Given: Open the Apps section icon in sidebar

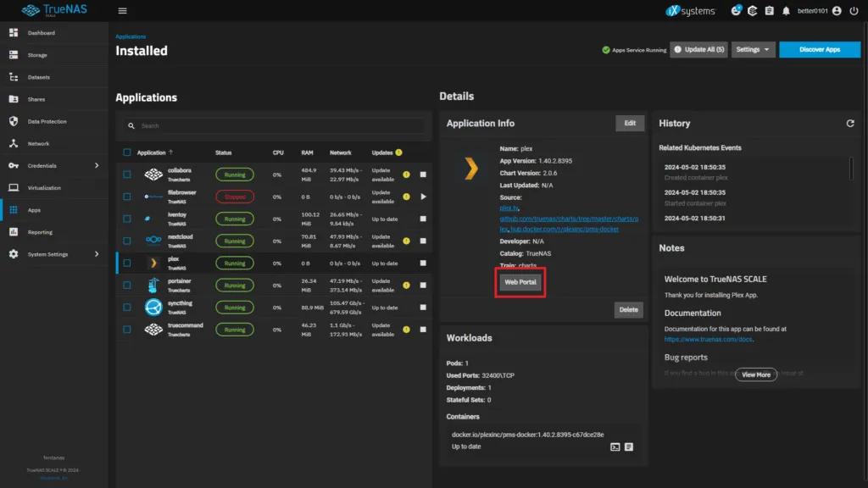Looking at the screenshot, I should tap(14, 209).
